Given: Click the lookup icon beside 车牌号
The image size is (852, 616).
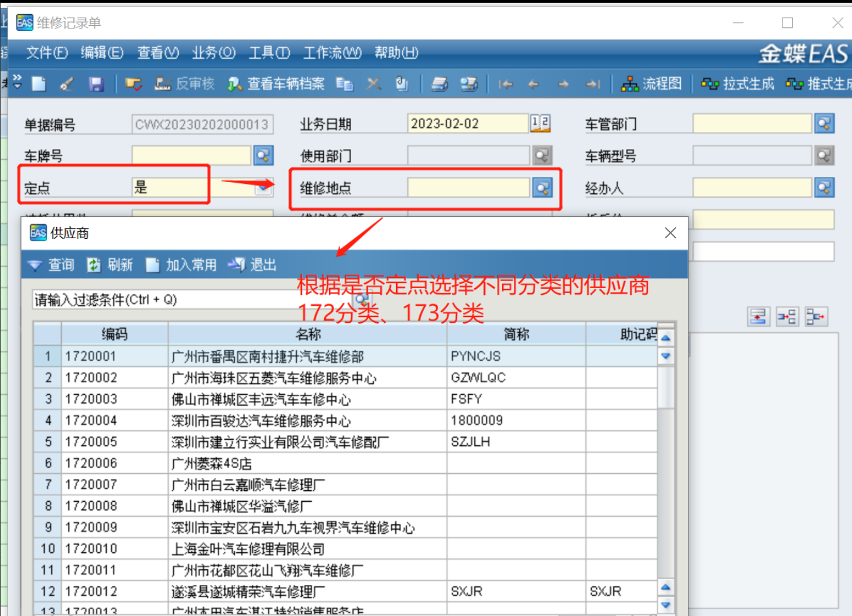Looking at the screenshot, I should click(263, 155).
